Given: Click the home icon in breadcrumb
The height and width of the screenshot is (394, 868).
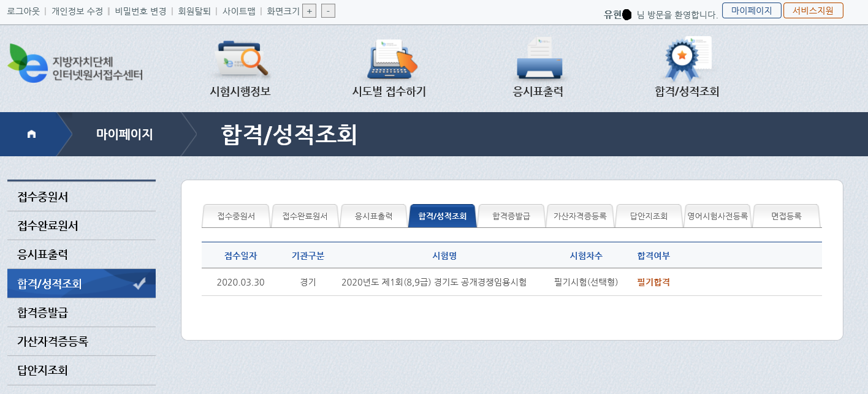Looking at the screenshot, I should pyautogui.click(x=32, y=134).
